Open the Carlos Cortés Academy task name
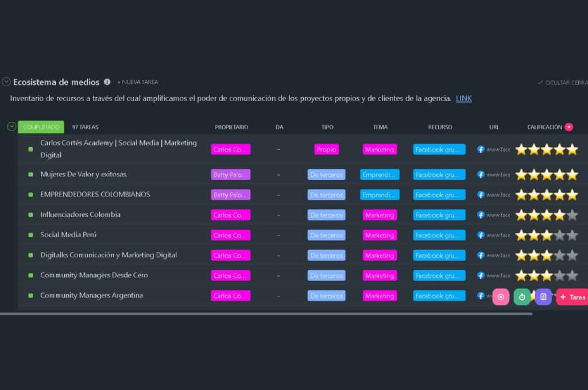Image resolution: width=588 pixels, height=390 pixels. (118, 149)
